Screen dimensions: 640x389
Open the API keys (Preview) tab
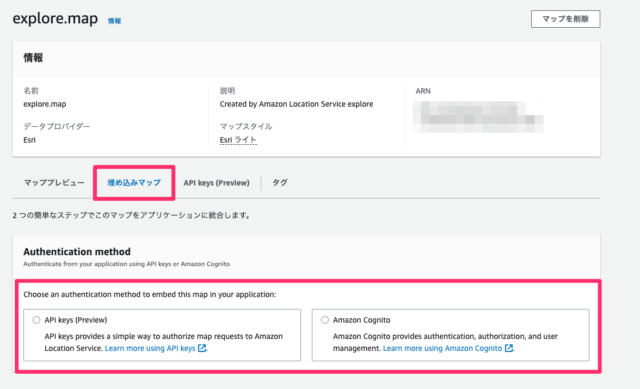(x=216, y=182)
